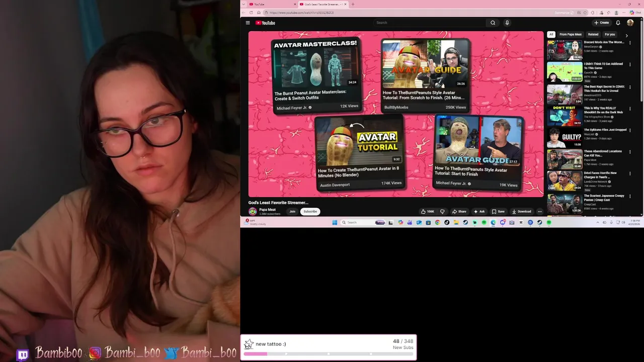Image resolution: width=644 pixels, height=362 pixels.
Task: Open options for This is Why You REALLY Shouldn't video
Action: point(630,108)
